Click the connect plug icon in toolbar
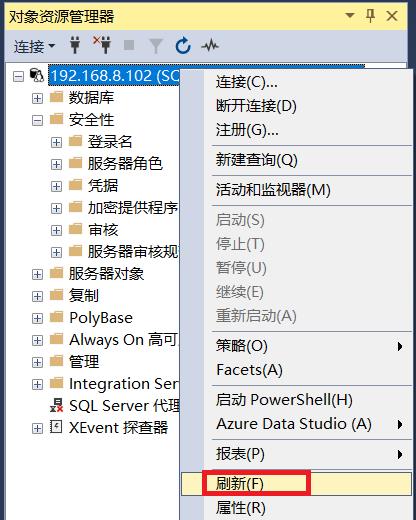This screenshot has height=520, width=416. click(75, 45)
